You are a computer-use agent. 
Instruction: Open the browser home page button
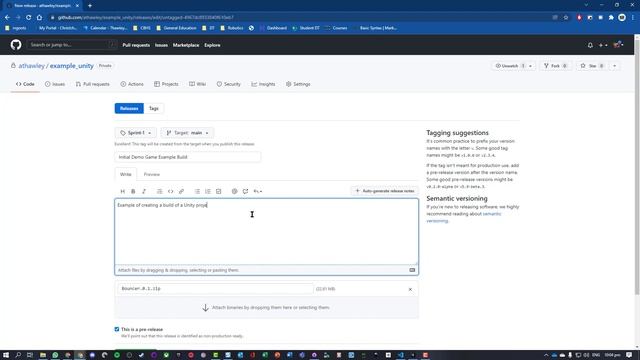[39, 18]
